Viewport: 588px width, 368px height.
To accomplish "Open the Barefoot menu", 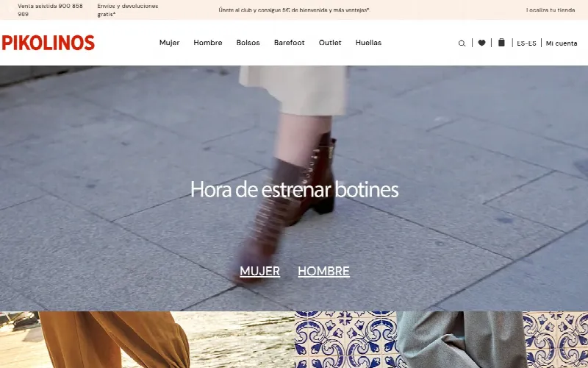I will (x=289, y=43).
